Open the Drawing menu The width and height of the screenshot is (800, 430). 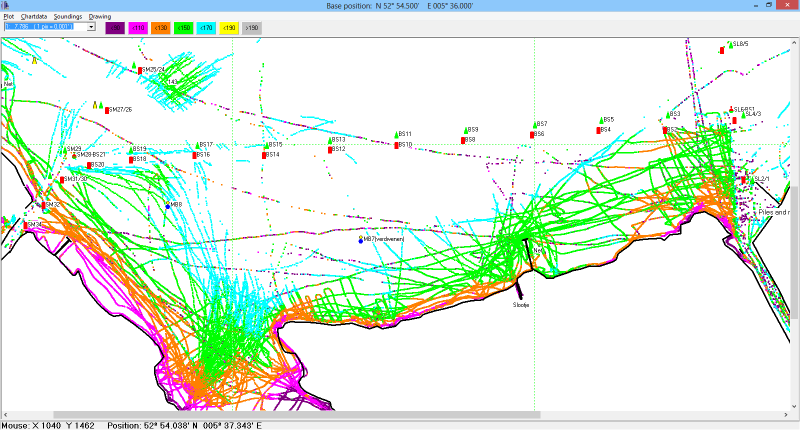100,17
